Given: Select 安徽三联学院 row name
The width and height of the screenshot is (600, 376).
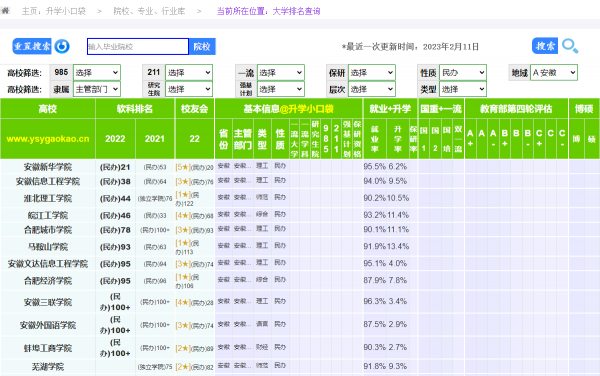Looking at the screenshot, I should 48,302.
